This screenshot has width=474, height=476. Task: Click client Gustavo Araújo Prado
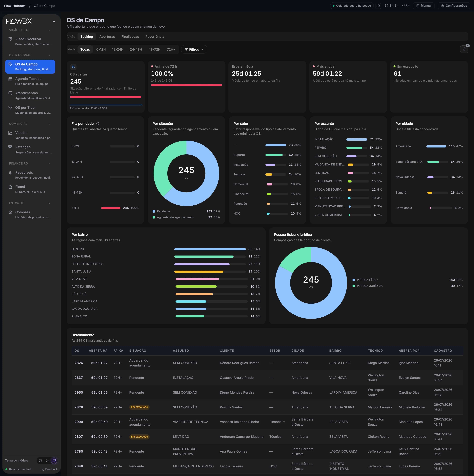click(x=237, y=378)
